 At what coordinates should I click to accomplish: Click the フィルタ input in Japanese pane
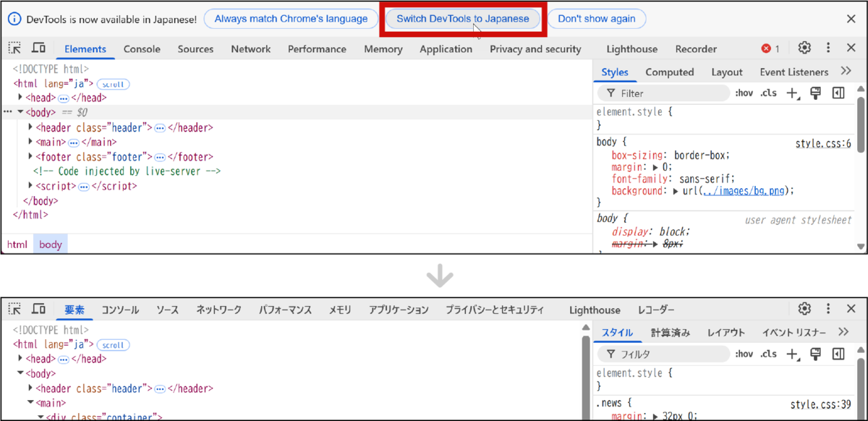663,354
